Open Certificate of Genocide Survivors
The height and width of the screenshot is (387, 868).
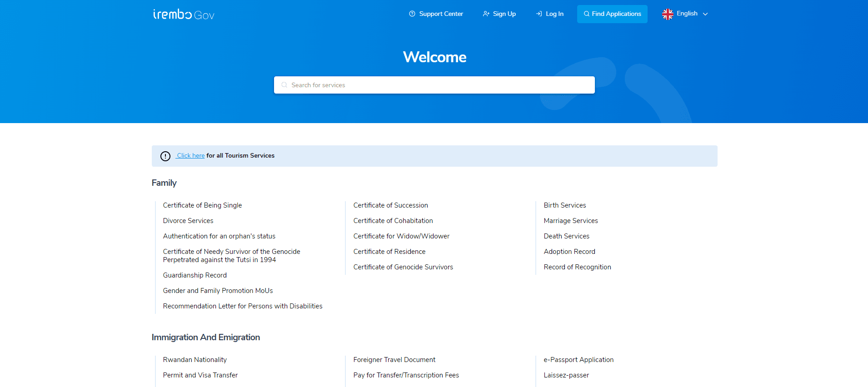tap(403, 267)
